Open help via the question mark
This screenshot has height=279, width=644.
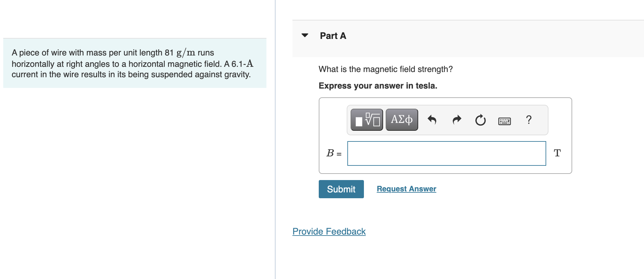point(529,120)
